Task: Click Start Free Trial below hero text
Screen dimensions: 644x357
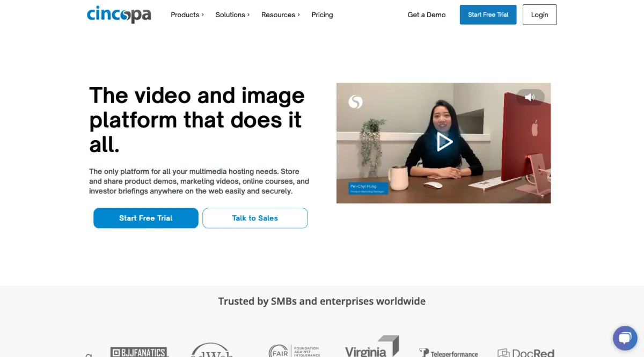Action: (x=146, y=218)
